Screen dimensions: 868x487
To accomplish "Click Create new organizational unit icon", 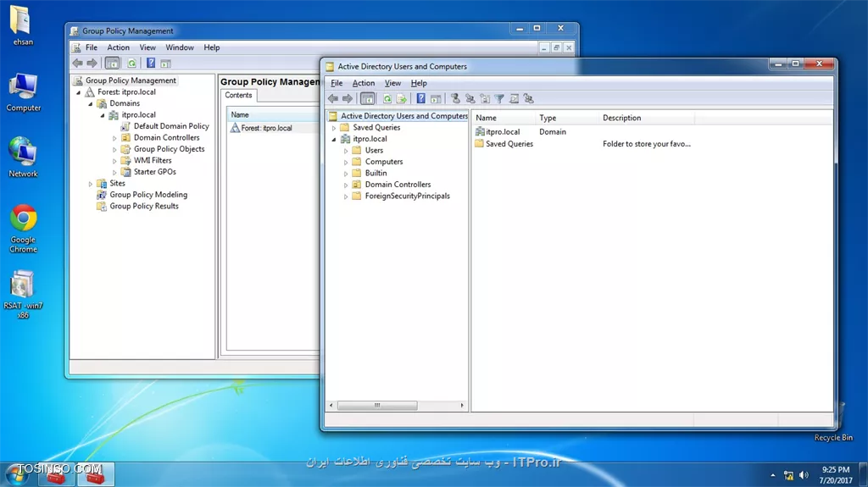I will pyautogui.click(x=485, y=98).
